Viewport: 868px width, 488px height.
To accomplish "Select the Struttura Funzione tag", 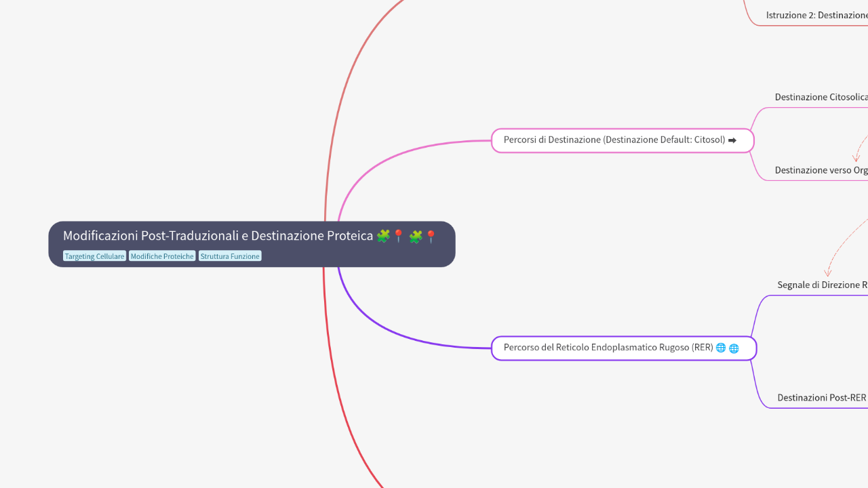I will [230, 256].
